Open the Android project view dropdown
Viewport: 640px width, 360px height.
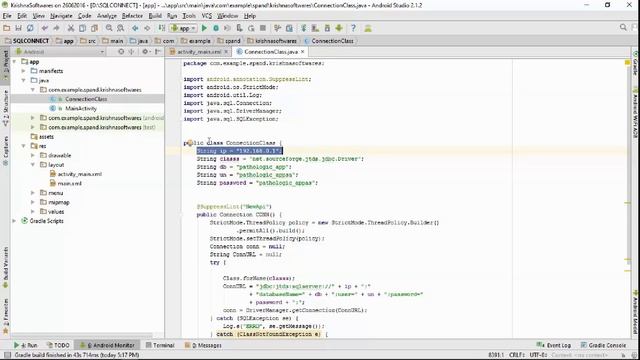(60, 52)
